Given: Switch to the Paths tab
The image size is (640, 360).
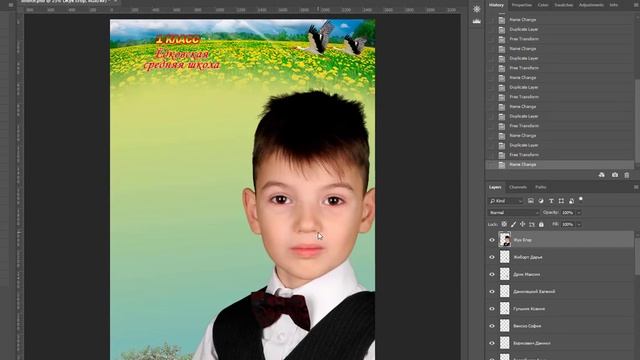Looking at the screenshot, I should coord(541,187).
